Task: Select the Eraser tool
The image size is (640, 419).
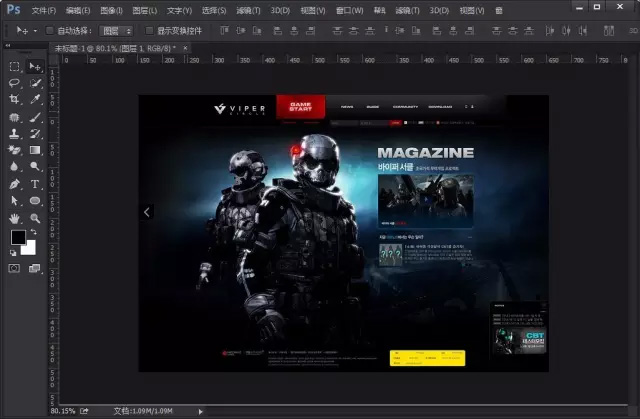Action: click(14, 150)
